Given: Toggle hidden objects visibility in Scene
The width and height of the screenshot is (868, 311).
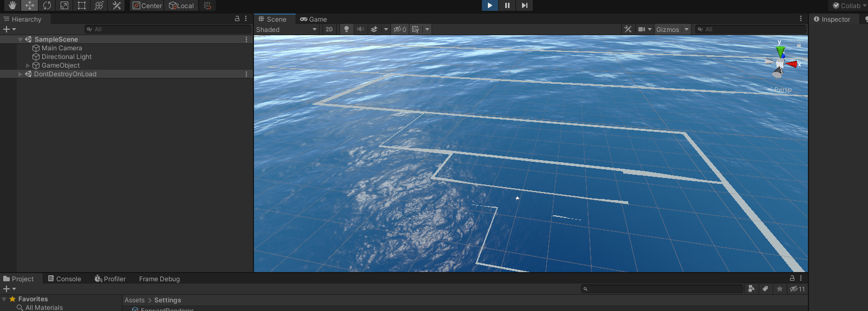Looking at the screenshot, I should pos(400,29).
